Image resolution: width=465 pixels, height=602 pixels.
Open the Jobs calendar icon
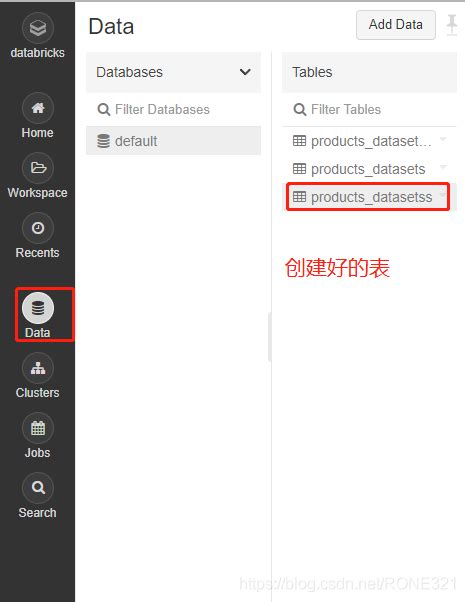click(38, 428)
